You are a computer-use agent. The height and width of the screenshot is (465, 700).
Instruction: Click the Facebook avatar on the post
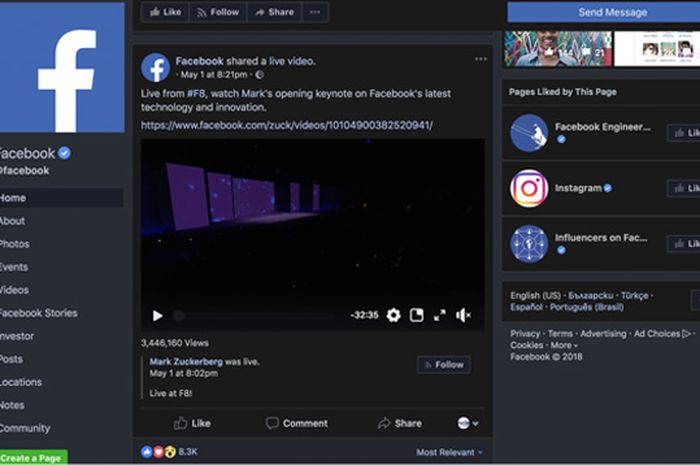point(155,67)
